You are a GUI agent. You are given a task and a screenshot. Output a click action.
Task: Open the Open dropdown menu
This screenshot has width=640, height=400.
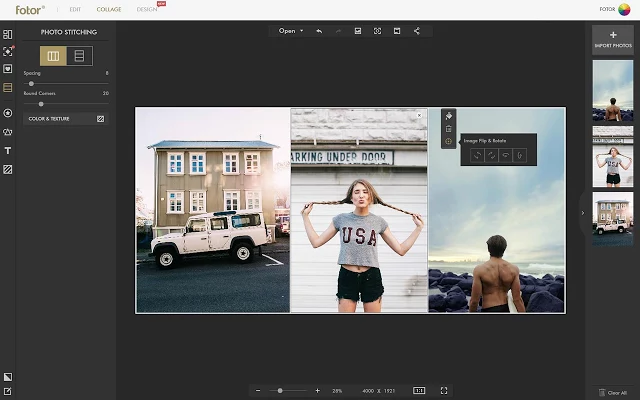click(291, 31)
